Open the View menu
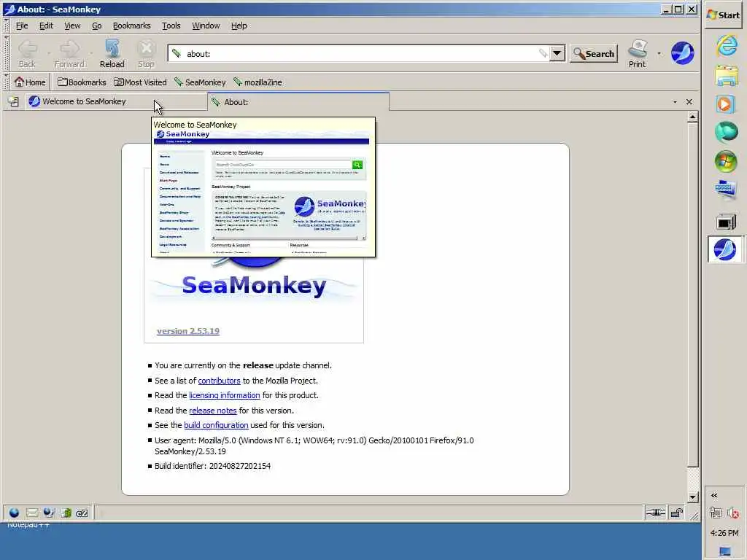 72,26
